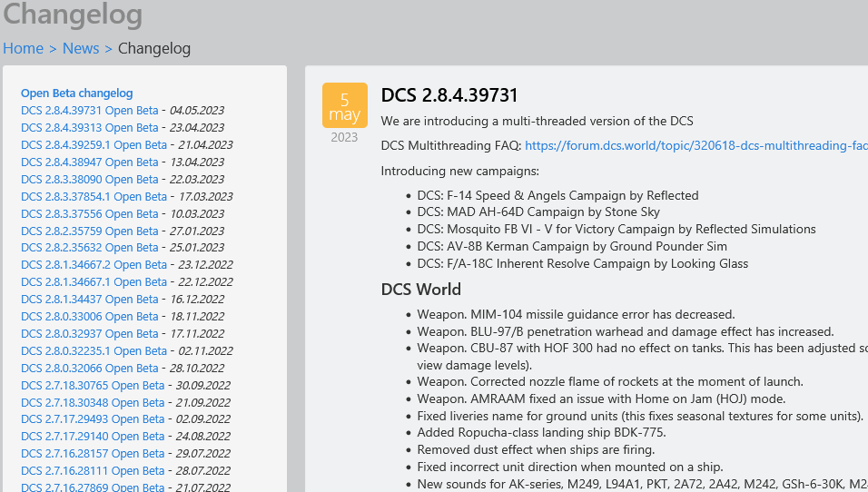Open DCS 2.7.18.30765 Open Beta changelog

[x=93, y=385]
